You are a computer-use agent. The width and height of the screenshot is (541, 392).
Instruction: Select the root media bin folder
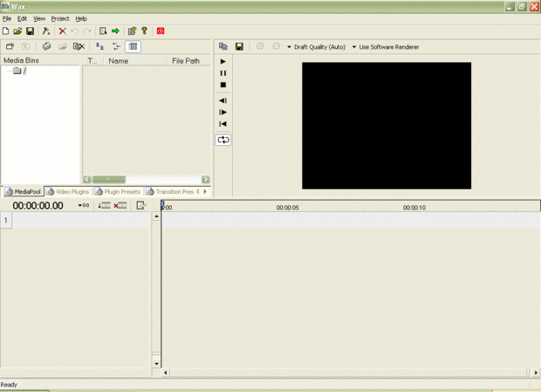(20, 71)
